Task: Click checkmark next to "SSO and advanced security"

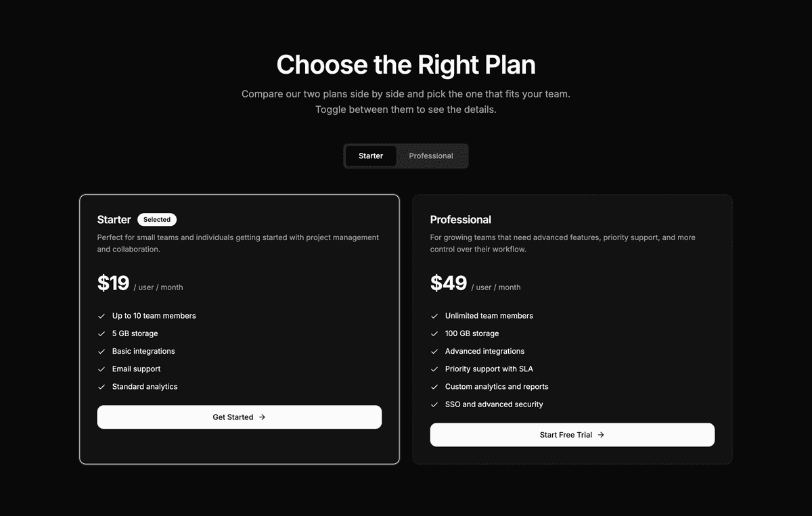Action: tap(434, 404)
